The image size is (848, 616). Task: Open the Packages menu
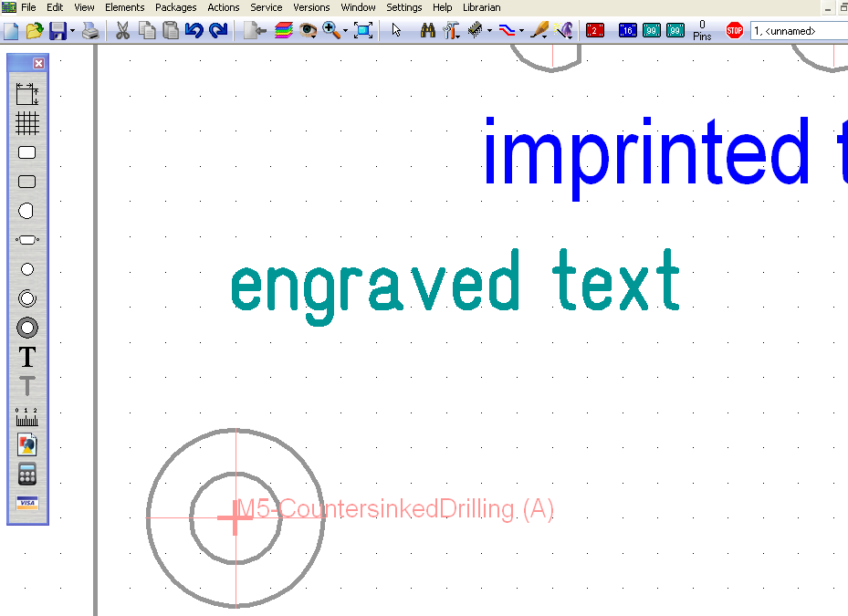pos(175,7)
